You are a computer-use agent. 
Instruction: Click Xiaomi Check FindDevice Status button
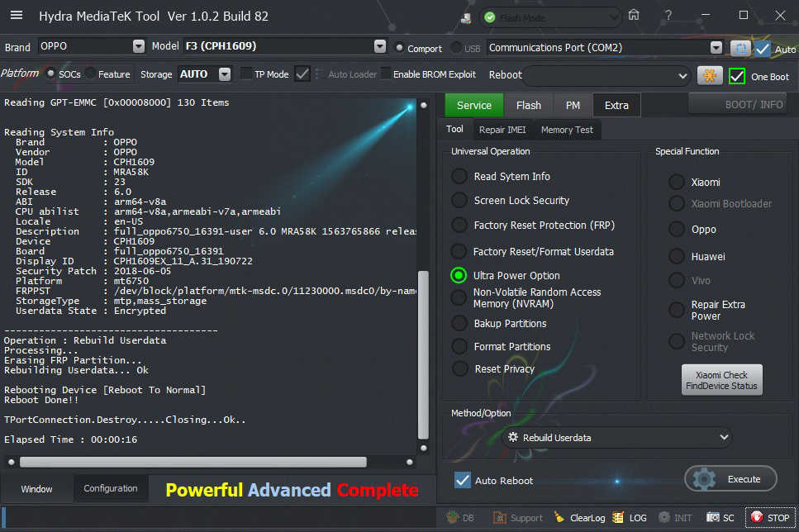(721, 380)
